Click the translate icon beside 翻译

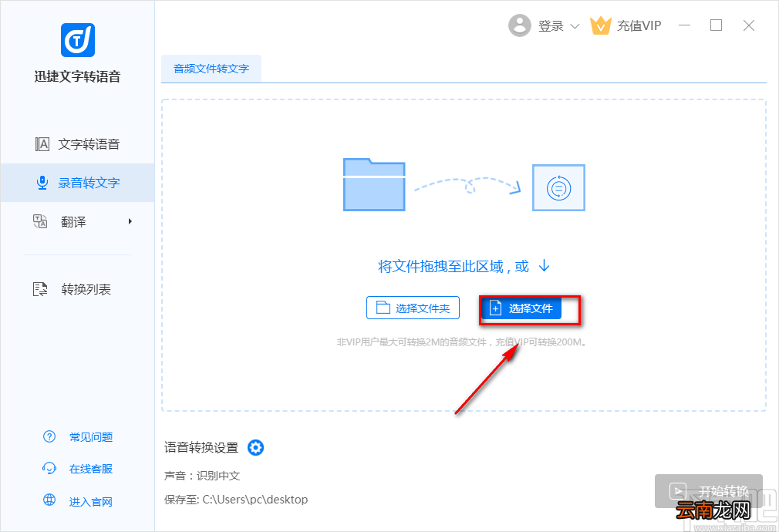pyautogui.click(x=40, y=221)
